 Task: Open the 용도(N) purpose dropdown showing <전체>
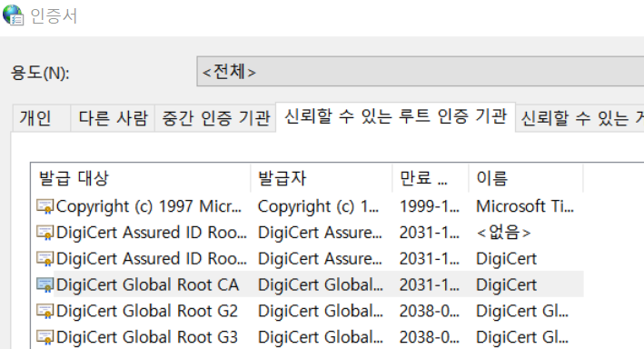421,72
